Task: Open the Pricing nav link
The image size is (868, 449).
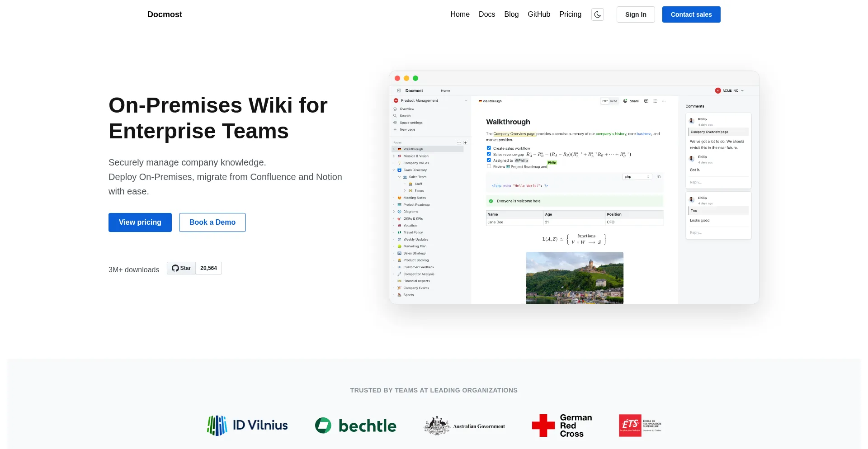Action: click(571, 14)
